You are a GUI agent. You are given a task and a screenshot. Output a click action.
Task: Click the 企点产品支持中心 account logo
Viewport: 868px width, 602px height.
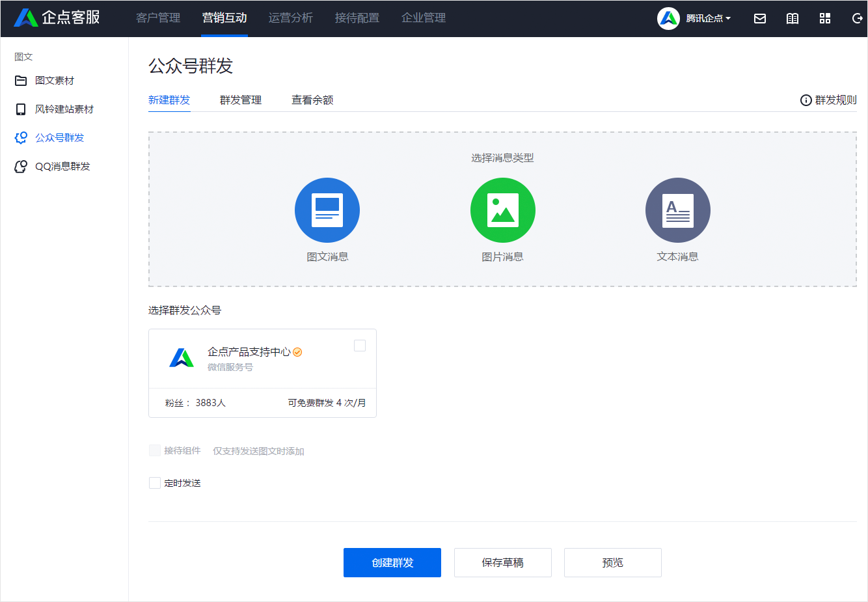click(182, 358)
